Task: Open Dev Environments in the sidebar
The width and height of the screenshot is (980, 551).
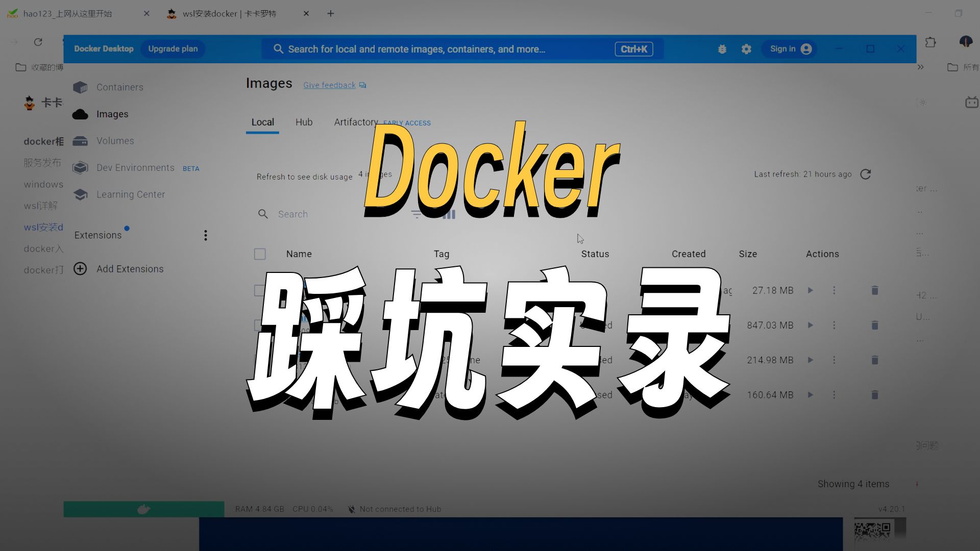Action: [135, 168]
